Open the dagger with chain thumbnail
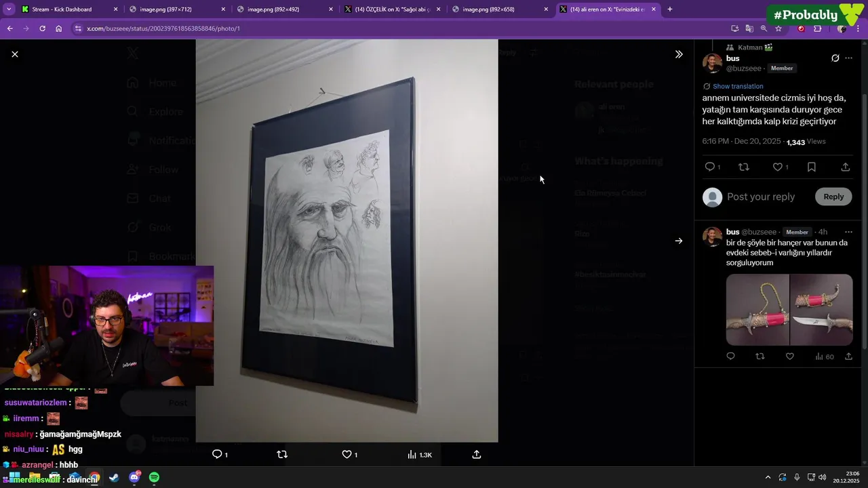Screen dimensions: 868x488 757,310
